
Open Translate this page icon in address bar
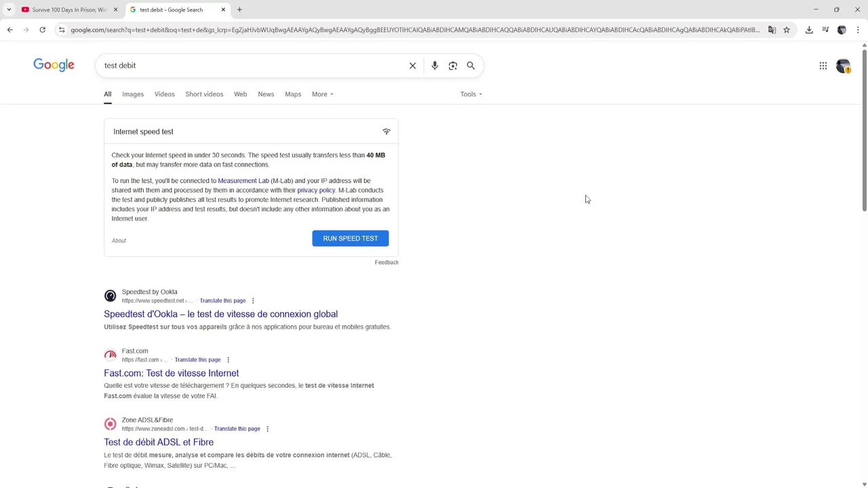click(772, 30)
